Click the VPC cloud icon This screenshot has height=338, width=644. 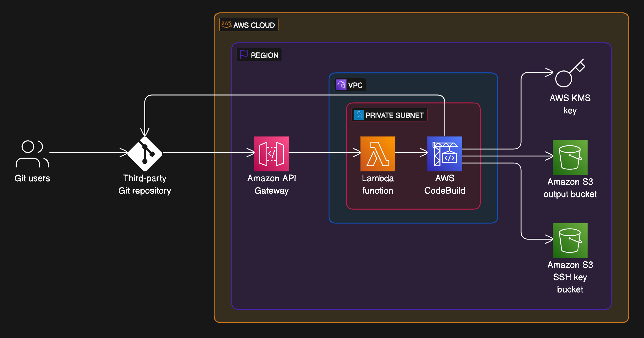[x=341, y=84]
